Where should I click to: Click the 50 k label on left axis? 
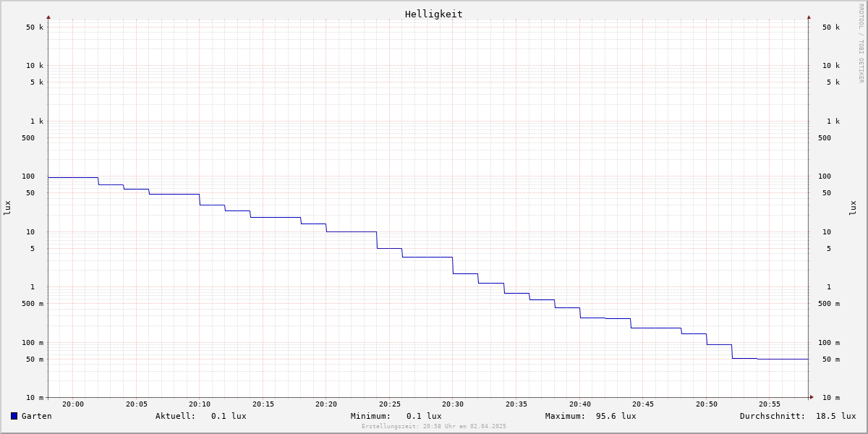pyautogui.click(x=35, y=27)
